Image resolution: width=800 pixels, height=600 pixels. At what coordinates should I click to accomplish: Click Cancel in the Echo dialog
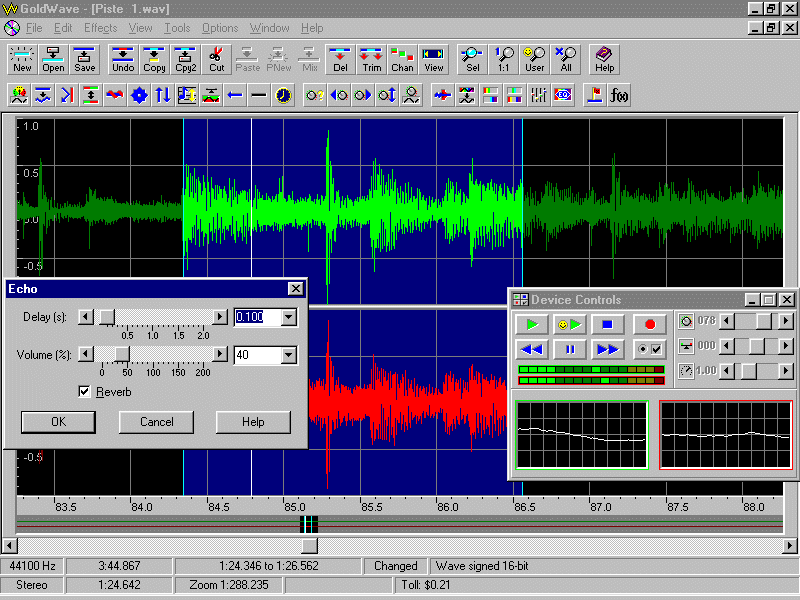pyautogui.click(x=157, y=422)
